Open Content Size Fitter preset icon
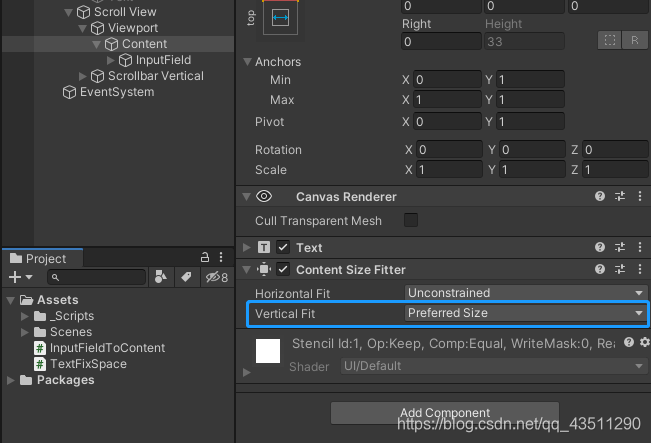Viewport: 651px width, 443px height. coord(620,269)
